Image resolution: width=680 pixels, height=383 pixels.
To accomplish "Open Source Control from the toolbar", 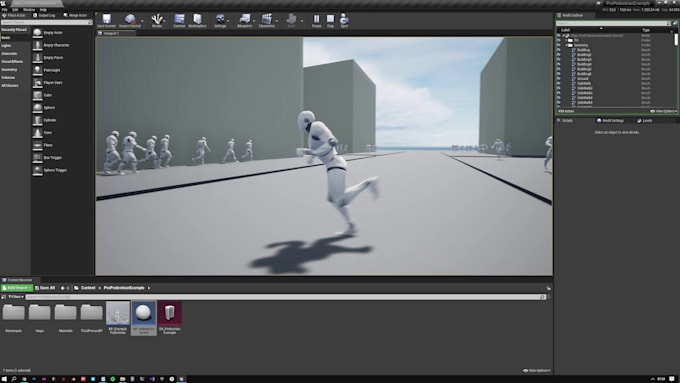I will pos(130,19).
